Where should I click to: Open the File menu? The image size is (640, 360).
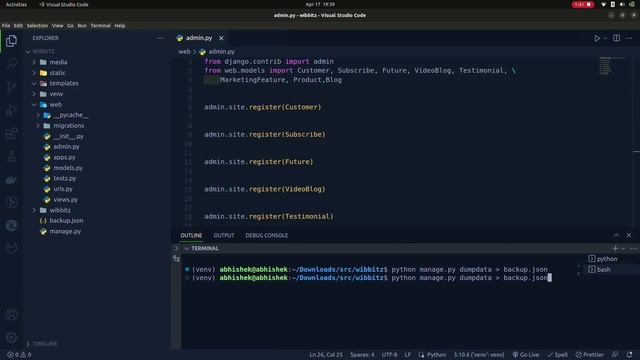pyautogui.click(x=6, y=25)
